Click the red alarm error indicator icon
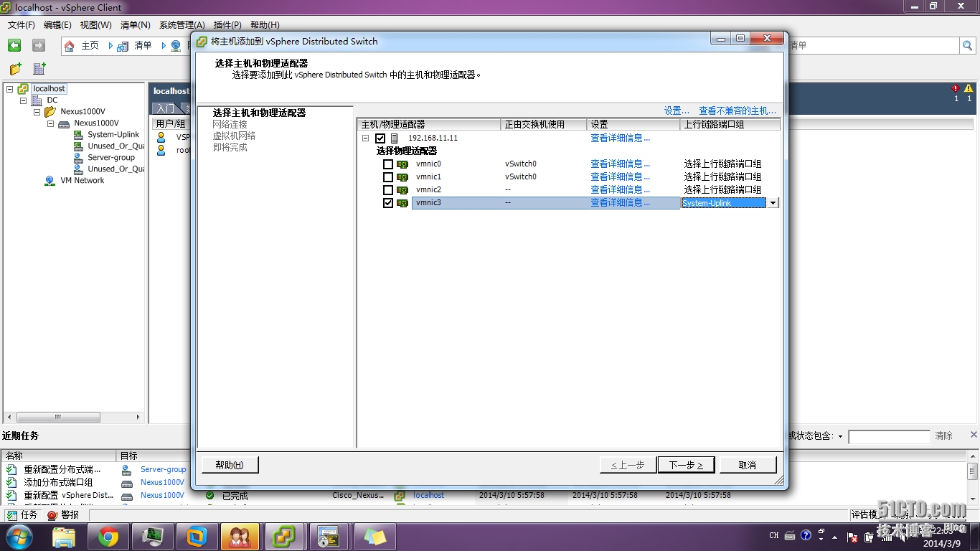Viewport: 980px width, 551px height. [x=956, y=89]
